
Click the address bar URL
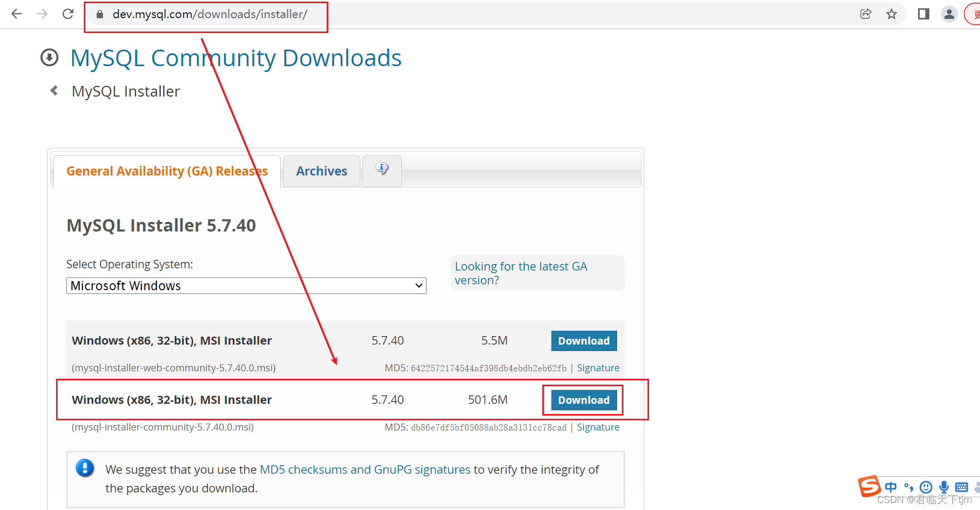coord(210,14)
